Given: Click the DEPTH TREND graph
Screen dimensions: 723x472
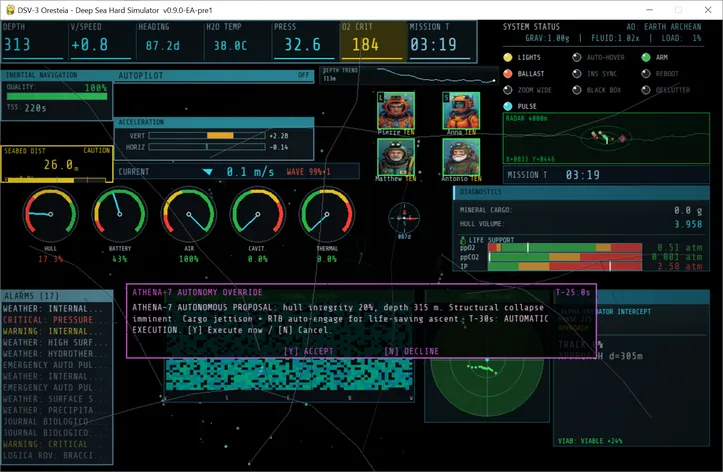Looking at the screenshot, I should [x=409, y=75].
